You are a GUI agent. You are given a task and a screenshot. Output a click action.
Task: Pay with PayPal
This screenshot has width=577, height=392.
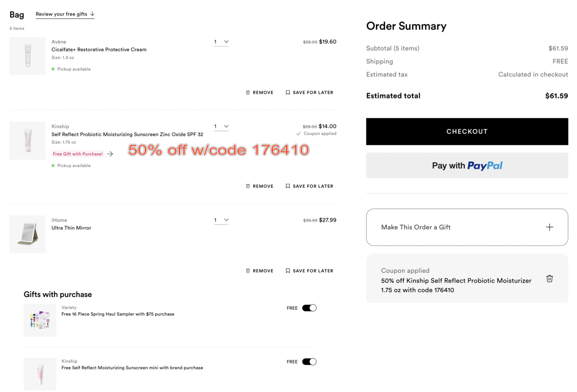point(467,165)
